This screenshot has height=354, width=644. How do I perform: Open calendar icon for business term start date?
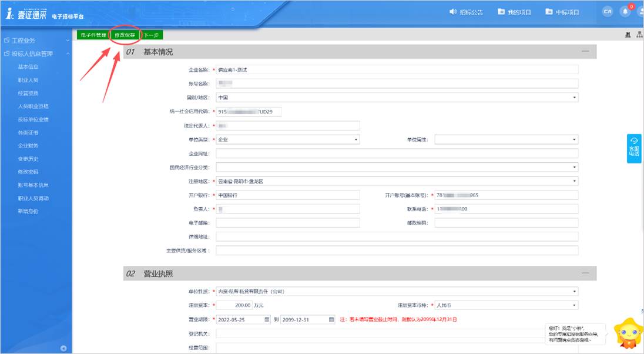[267, 319]
